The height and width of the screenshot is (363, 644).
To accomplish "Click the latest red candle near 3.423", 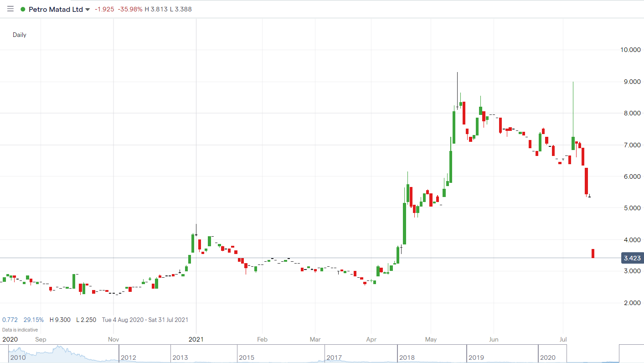I will 593,254.
